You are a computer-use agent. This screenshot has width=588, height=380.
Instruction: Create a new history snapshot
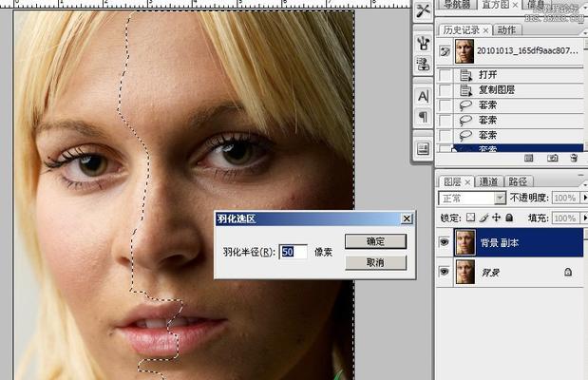click(552, 159)
